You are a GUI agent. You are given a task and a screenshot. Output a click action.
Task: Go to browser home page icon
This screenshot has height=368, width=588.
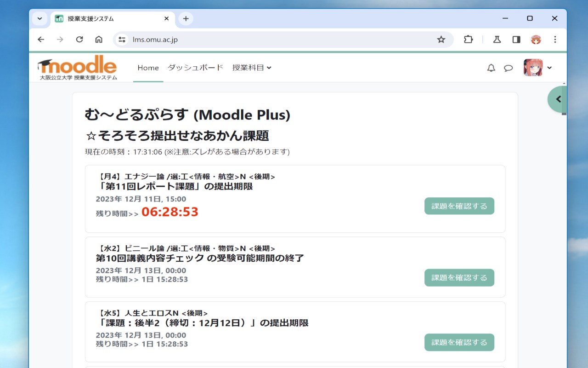tap(99, 40)
